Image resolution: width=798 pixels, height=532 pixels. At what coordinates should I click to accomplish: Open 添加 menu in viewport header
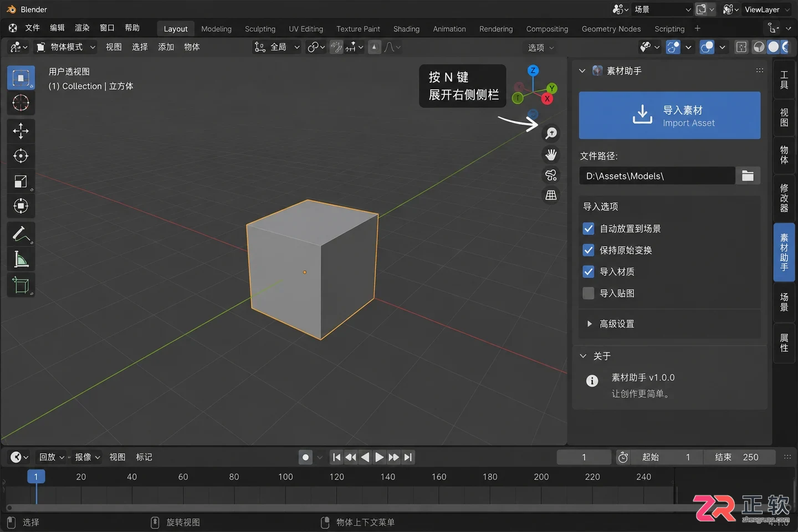point(166,47)
